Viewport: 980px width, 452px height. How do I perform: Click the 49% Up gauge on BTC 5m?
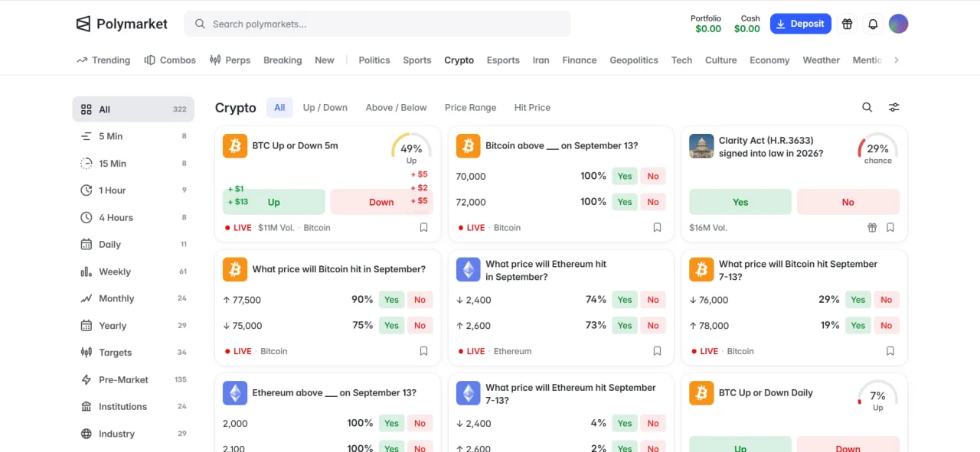point(411,149)
